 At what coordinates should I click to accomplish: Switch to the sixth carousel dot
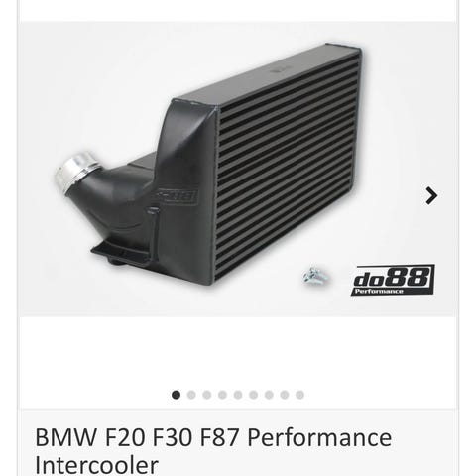254,395
